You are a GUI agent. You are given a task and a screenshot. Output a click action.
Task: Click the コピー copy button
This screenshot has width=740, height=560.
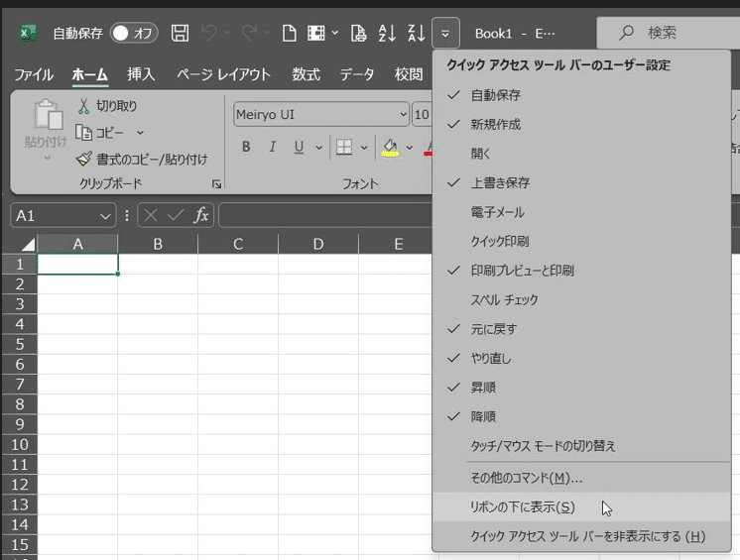(100, 133)
